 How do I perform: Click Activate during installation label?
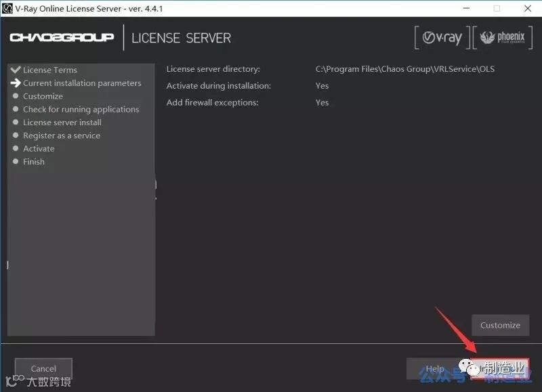pyautogui.click(x=218, y=86)
